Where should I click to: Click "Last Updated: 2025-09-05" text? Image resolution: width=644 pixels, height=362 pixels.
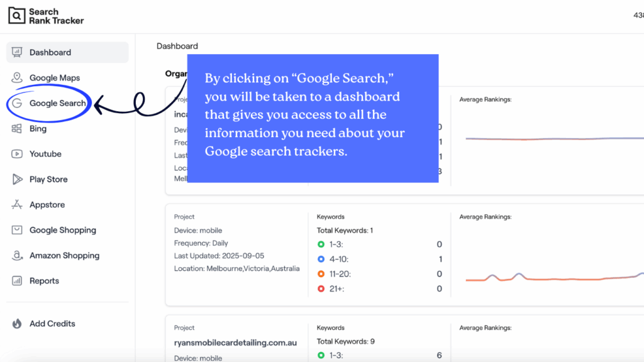coord(219,256)
